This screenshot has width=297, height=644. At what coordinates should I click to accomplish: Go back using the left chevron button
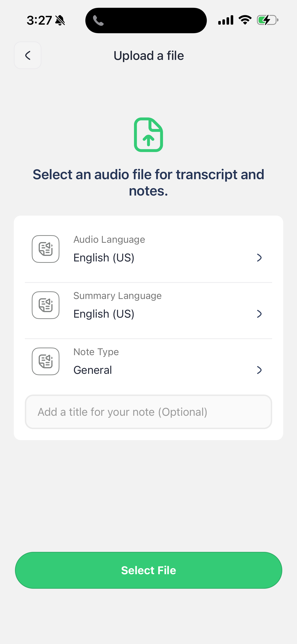28,55
